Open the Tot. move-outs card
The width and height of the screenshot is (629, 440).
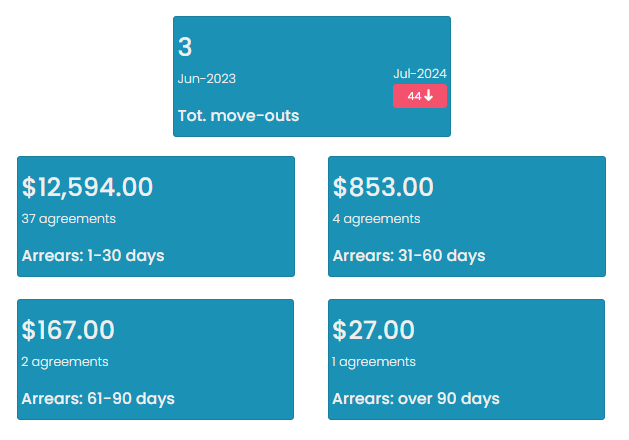point(312,77)
